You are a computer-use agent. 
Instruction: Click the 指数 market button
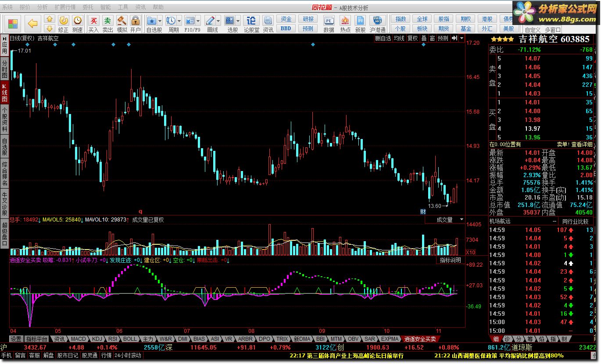tap(401, 19)
